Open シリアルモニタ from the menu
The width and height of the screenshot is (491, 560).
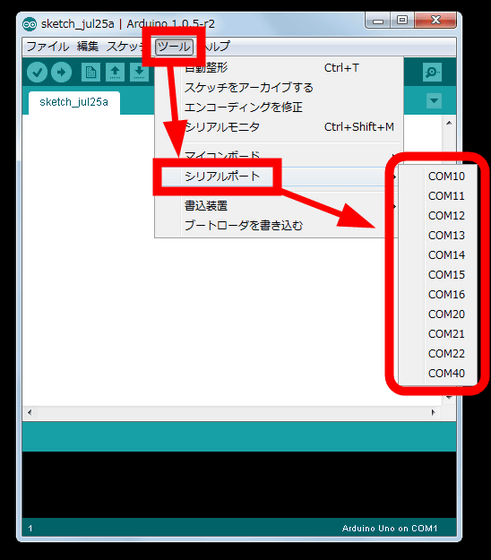[x=279, y=127]
